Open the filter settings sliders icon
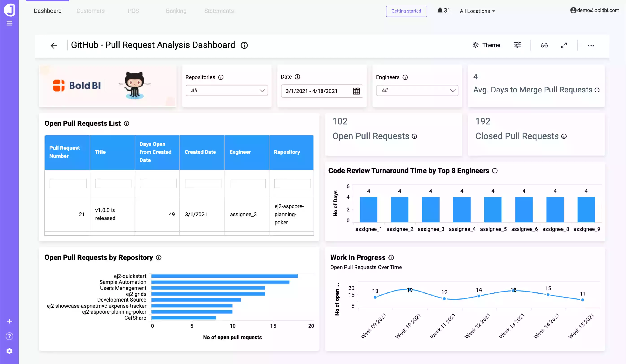This screenshot has height=364, width=626. tap(517, 45)
